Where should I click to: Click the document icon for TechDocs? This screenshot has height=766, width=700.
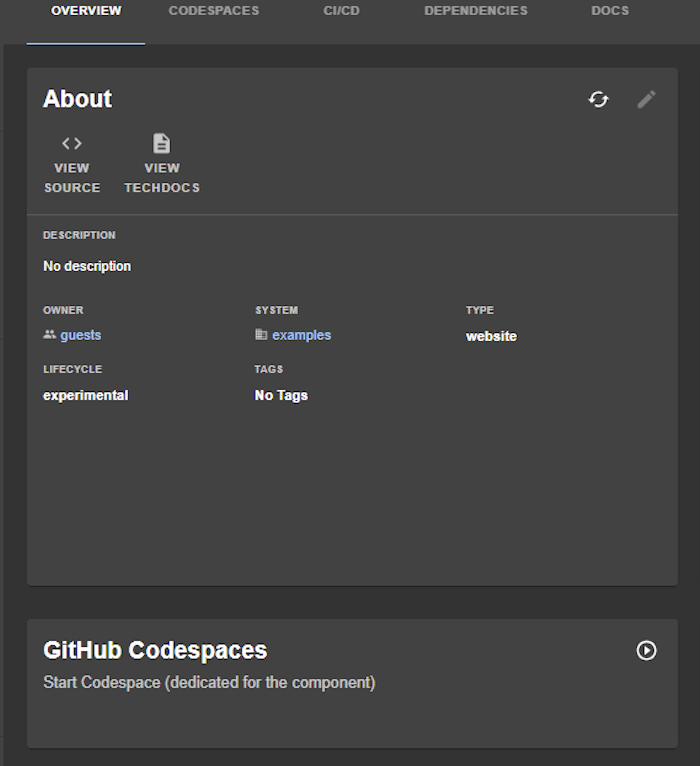click(x=162, y=143)
